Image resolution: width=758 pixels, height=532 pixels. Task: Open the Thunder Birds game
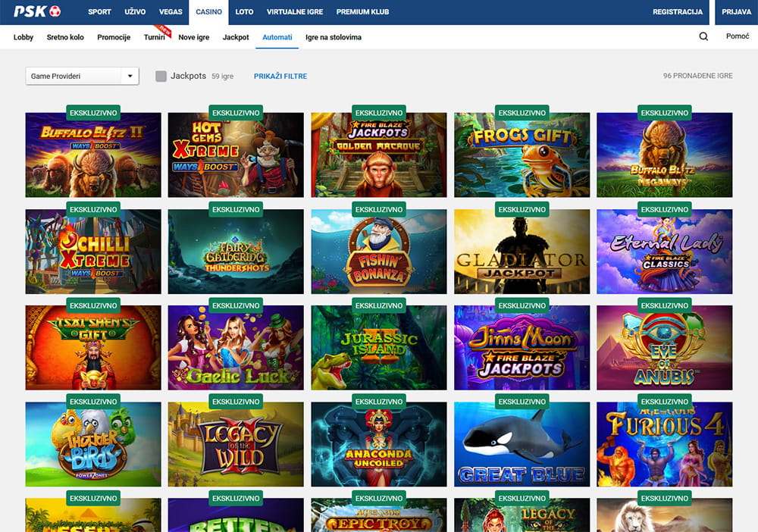[x=93, y=444]
